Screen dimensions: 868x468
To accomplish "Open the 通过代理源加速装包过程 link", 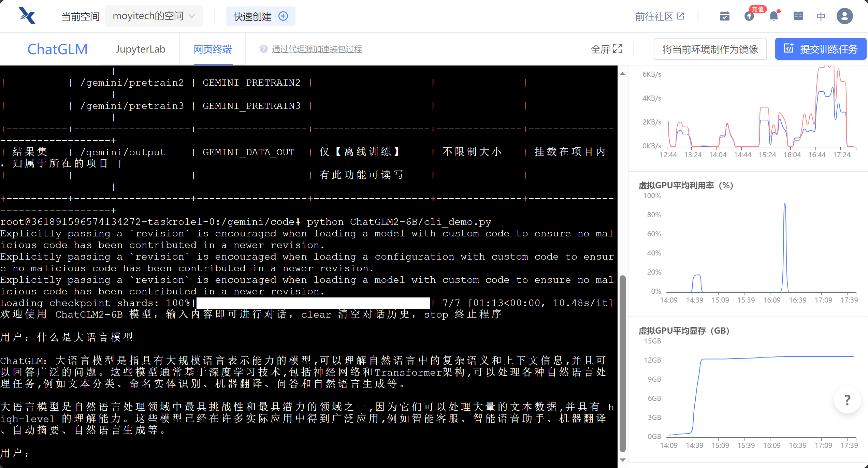I will [317, 49].
